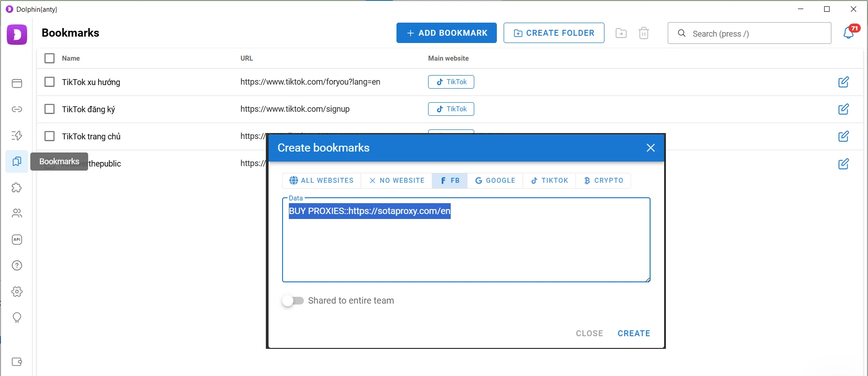The width and height of the screenshot is (868, 376).
Task: Edit the TikTok đăng ký bookmark
Action: pos(844,109)
